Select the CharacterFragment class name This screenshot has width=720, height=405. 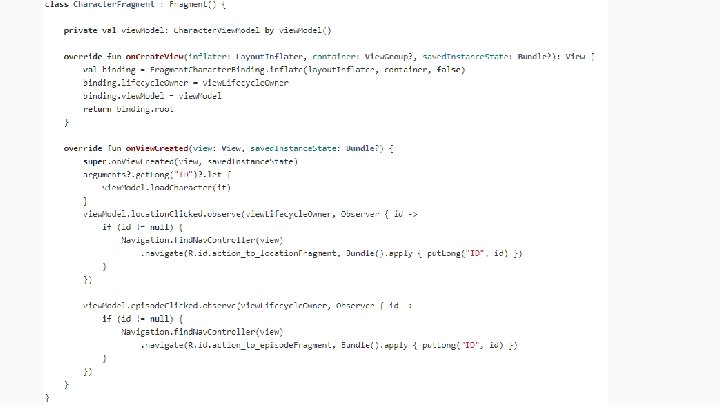coord(114,4)
